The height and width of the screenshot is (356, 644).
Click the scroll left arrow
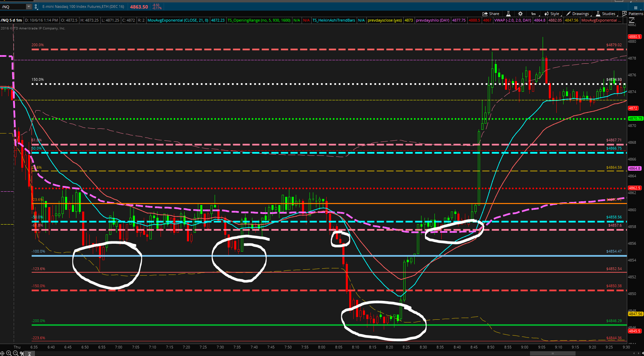(x=634, y=353)
